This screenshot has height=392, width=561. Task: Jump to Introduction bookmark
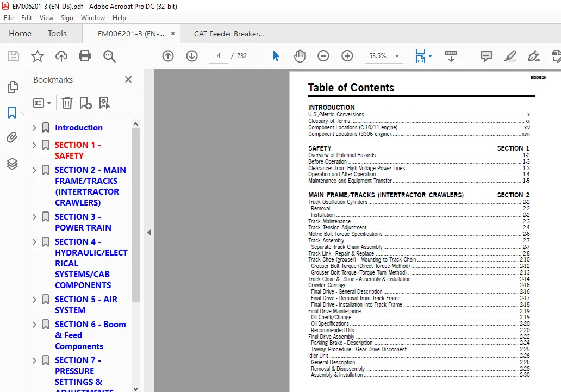(x=79, y=127)
